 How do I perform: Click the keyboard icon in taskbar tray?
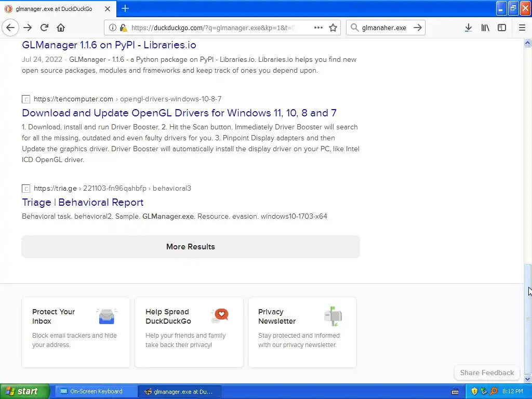click(x=455, y=392)
